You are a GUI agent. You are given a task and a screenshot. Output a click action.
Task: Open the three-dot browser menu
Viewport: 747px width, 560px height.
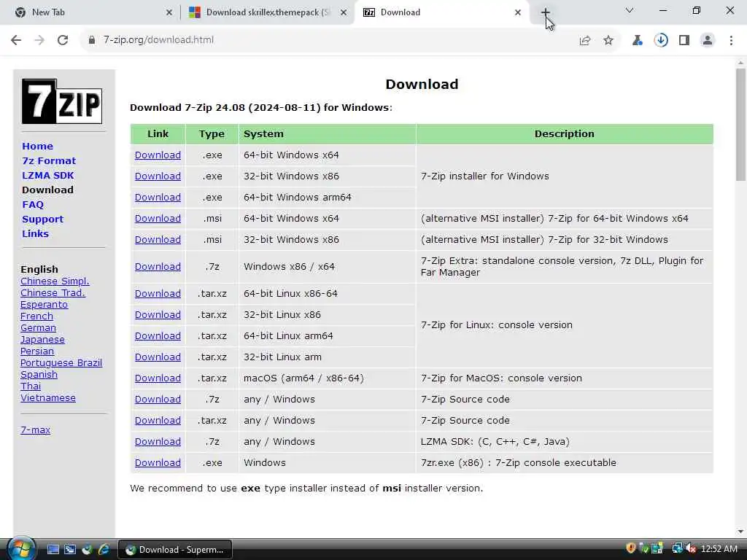click(731, 41)
